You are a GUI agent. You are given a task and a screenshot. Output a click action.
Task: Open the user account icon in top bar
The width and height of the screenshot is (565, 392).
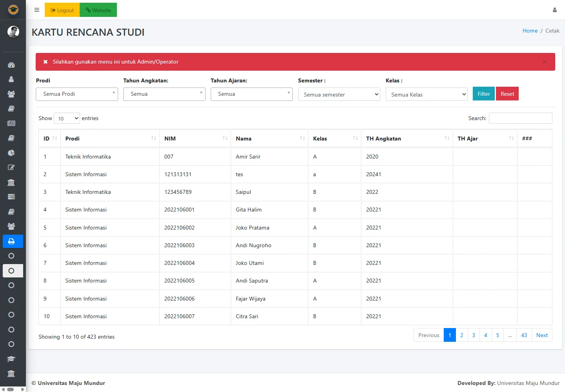click(554, 10)
